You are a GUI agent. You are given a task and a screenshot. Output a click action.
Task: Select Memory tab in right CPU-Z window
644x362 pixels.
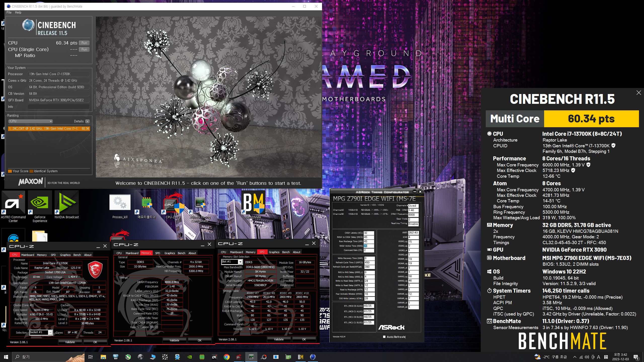[x=251, y=252]
